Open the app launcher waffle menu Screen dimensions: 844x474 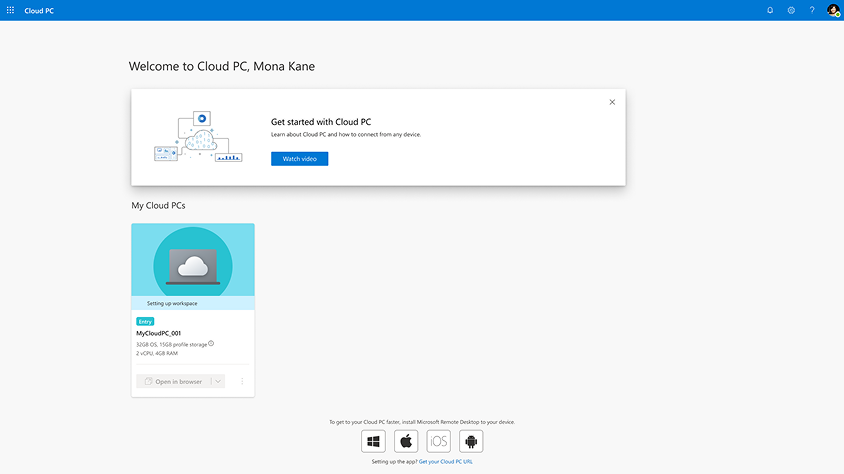[x=10, y=10]
